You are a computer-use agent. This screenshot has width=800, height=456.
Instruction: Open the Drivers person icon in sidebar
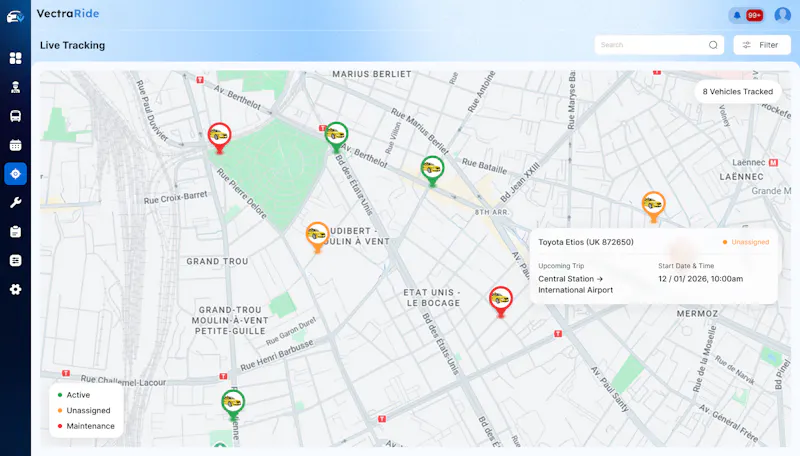click(15, 87)
